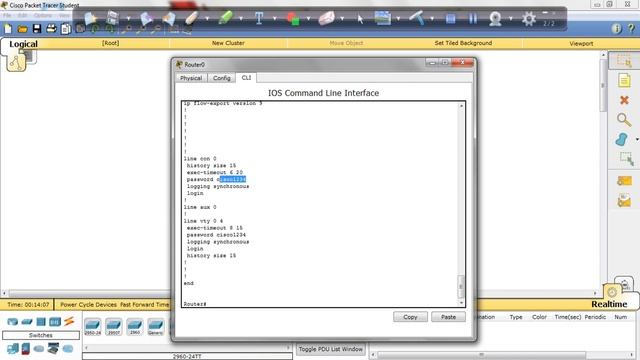Select the Connections lightning bolt category
This screenshot has height=360, width=640.
tap(69, 321)
